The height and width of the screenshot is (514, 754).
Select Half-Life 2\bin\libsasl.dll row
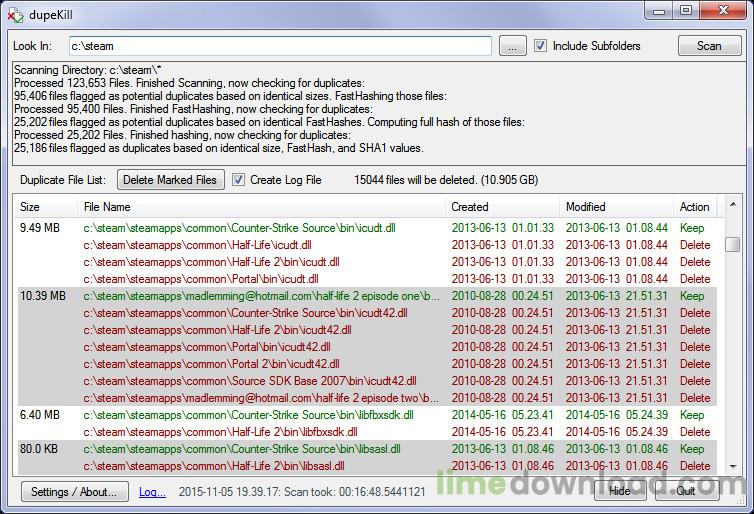[367, 466]
